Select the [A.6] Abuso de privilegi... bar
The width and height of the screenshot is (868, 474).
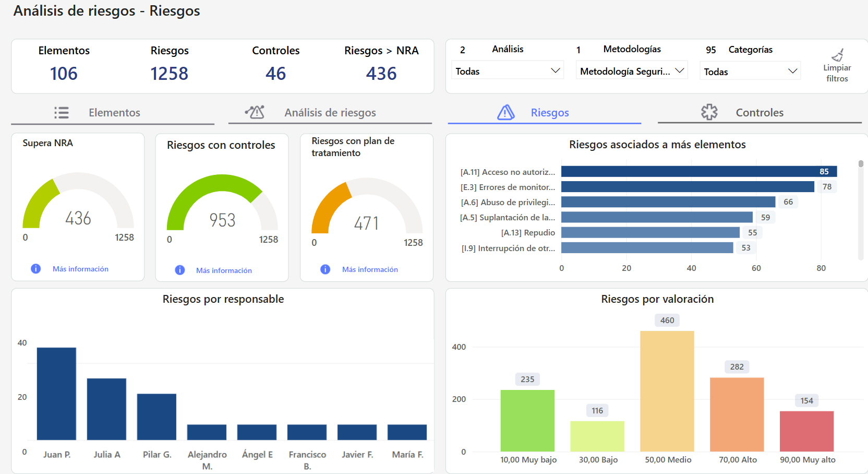point(668,202)
